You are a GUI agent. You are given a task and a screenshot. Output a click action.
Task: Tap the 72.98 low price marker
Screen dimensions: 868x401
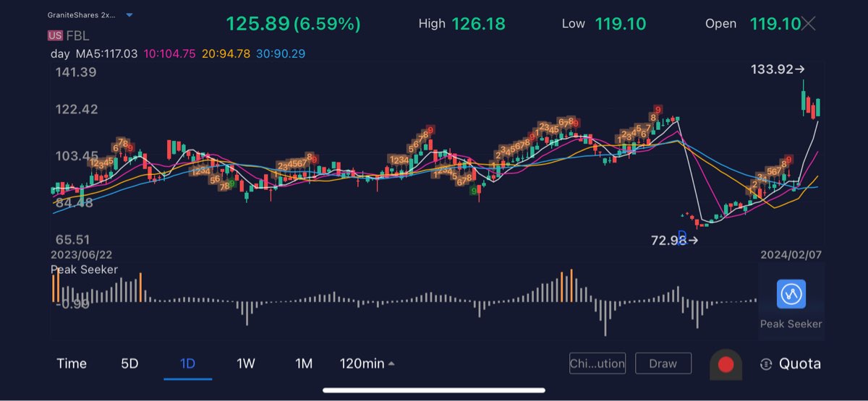click(674, 241)
